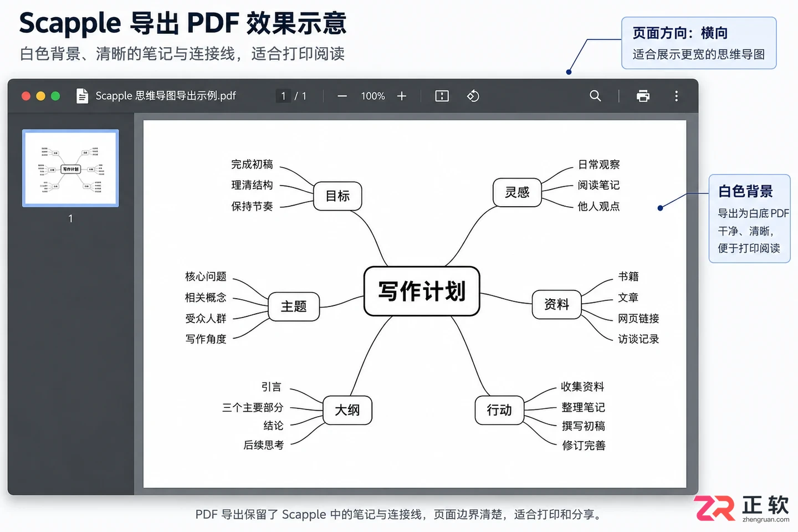Select the 行动 node

click(x=499, y=410)
